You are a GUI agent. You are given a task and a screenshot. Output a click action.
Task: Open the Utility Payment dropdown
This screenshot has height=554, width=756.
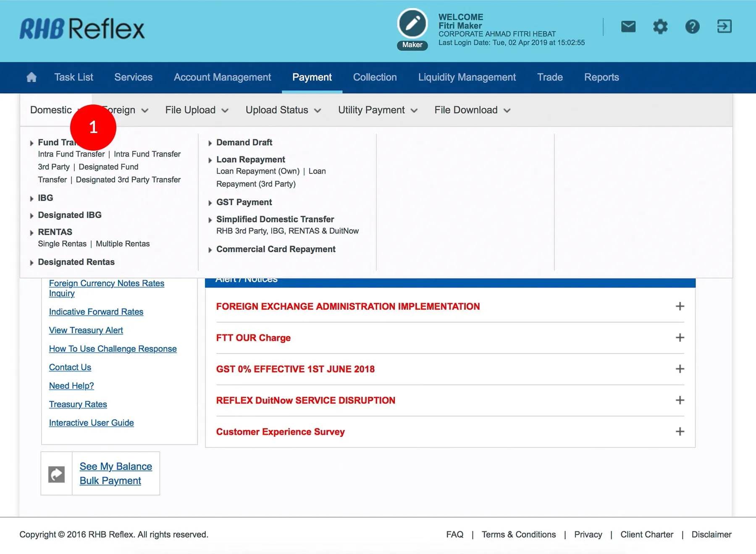coord(378,110)
